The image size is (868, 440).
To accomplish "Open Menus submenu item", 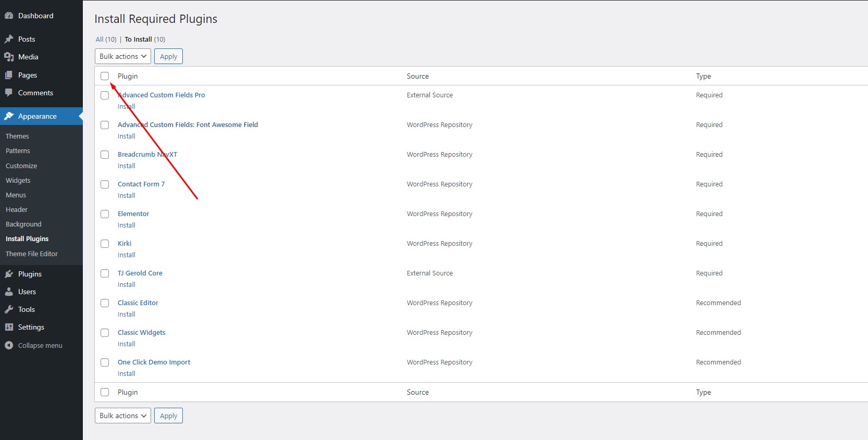I will (16, 195).
